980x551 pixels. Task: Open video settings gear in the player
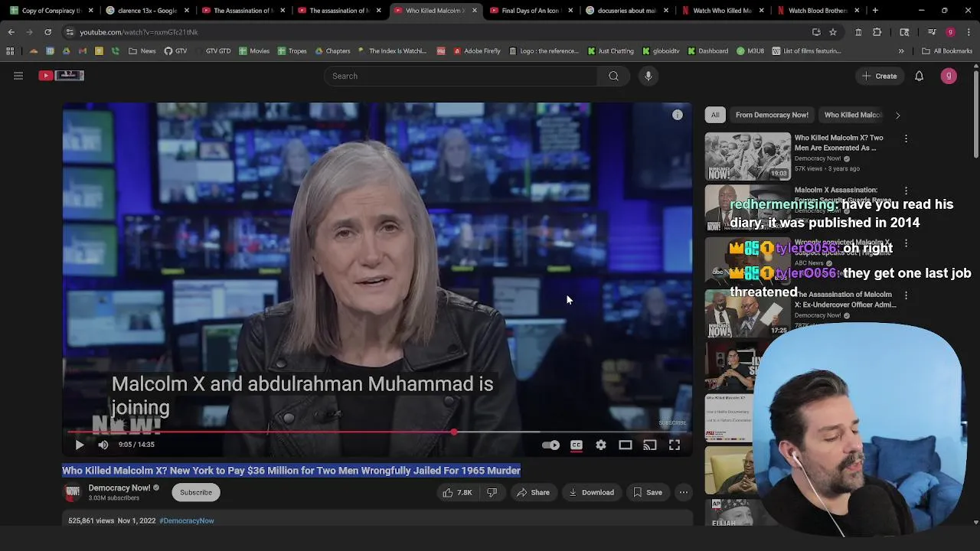point(601,445)
